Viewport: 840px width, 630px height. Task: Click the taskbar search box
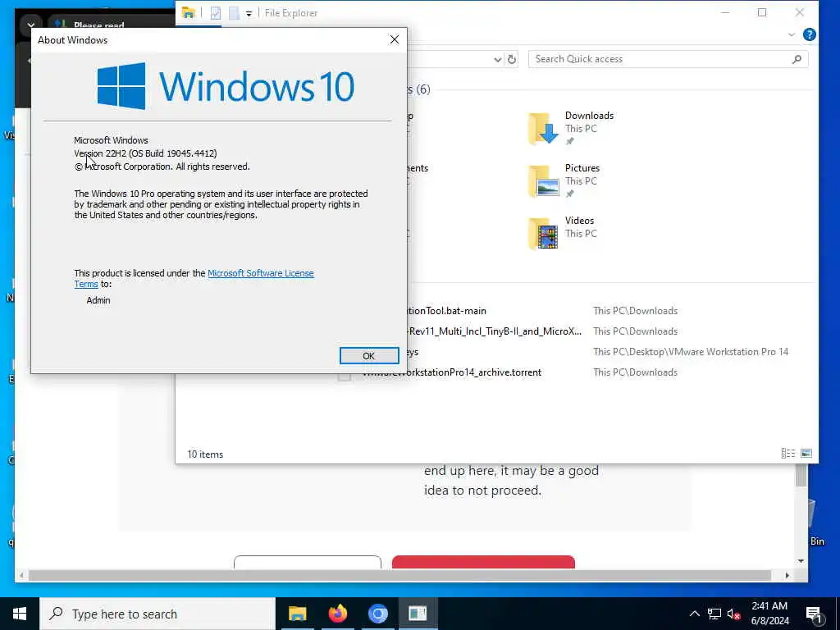[x=157, y=614]
